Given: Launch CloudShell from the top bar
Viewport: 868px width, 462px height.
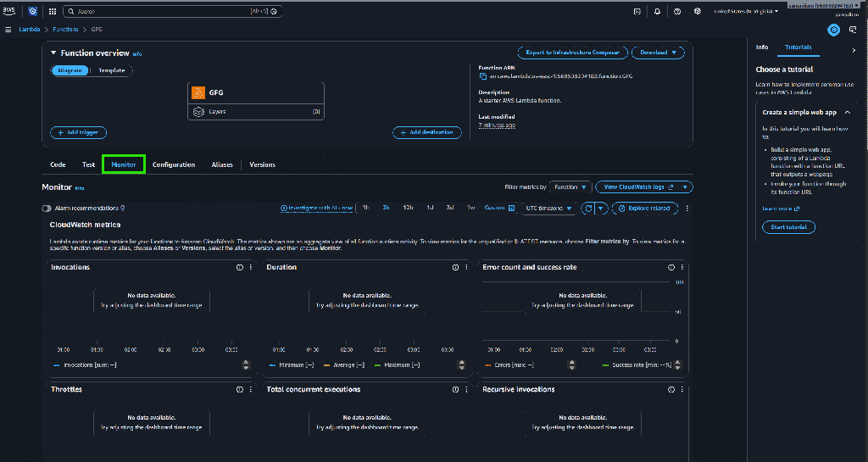Looking at the screenshot, I should pyautogui.click(x=637, y=11).
